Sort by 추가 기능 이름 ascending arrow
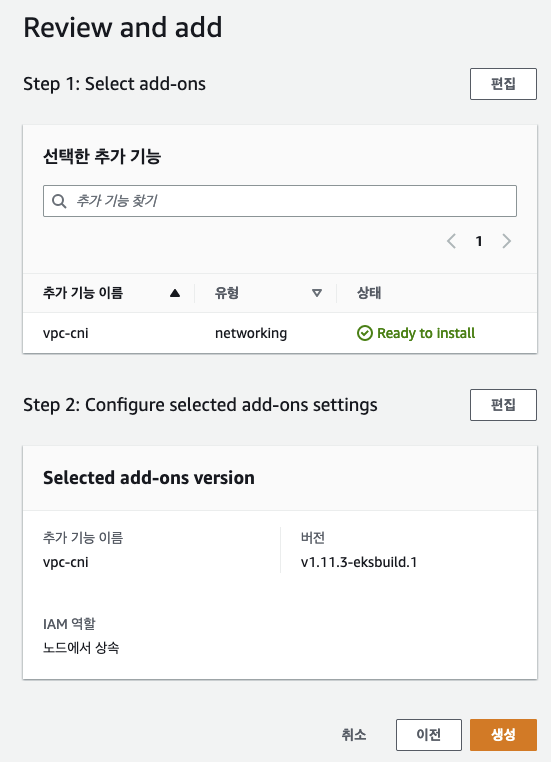Image resolution: width=551 pixels, height=762 pixels. pos(175,293)
